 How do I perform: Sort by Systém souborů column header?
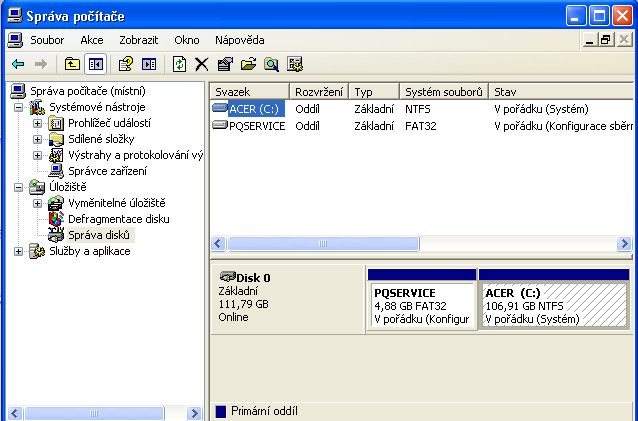(444, 92)
